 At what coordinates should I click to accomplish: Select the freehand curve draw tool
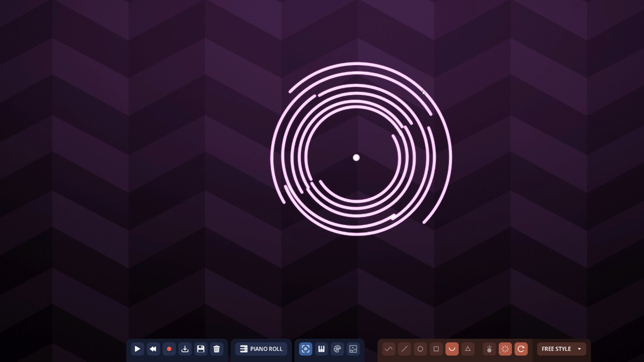(x=389, y=349)
